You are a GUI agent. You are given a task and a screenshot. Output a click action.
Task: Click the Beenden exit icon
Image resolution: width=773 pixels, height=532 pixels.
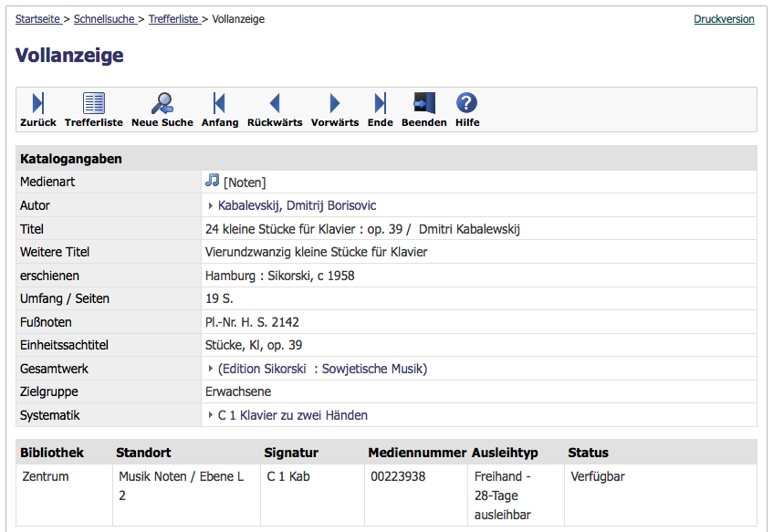[424, 103]
